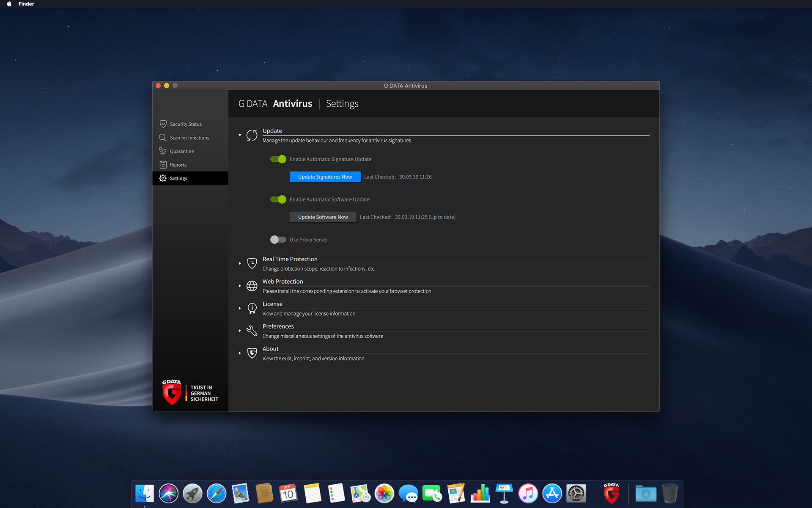The height and width of the screenshot is (508, 812).
Task: Click Update Signatures Now button
Action: (x=325, y=177)
